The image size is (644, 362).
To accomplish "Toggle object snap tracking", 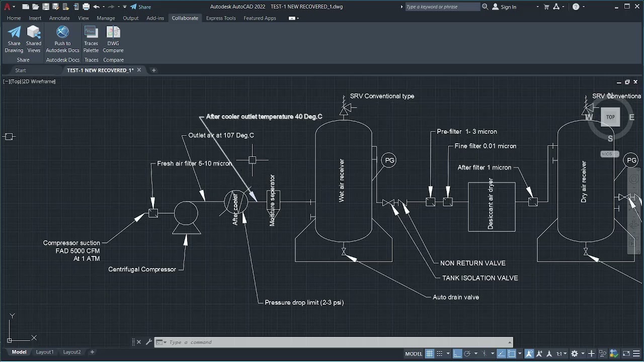I will tap(501, 354).
